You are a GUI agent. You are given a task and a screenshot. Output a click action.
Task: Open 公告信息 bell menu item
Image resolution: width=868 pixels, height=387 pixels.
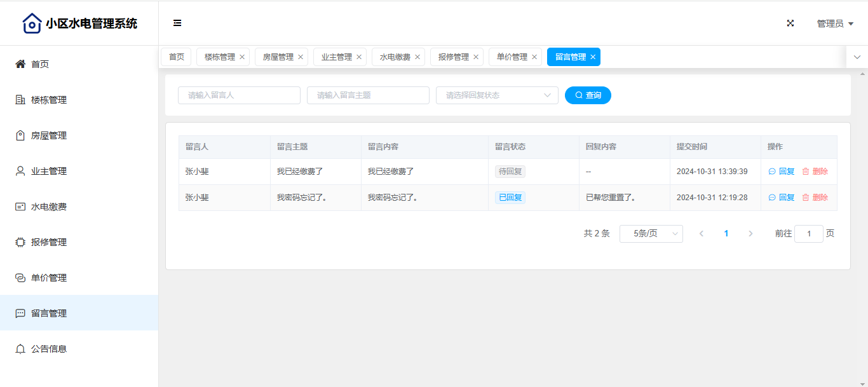click(48, 349)
